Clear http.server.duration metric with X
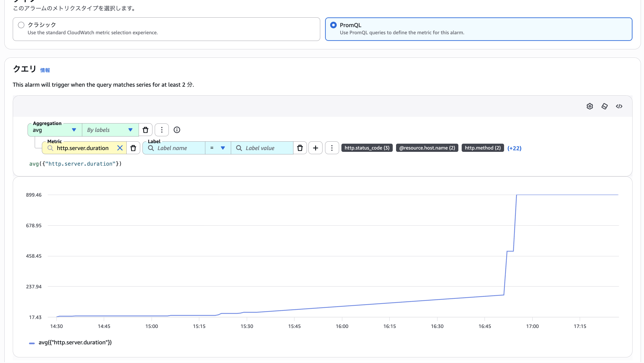This screenshot has width=644, height=363. 120,148
